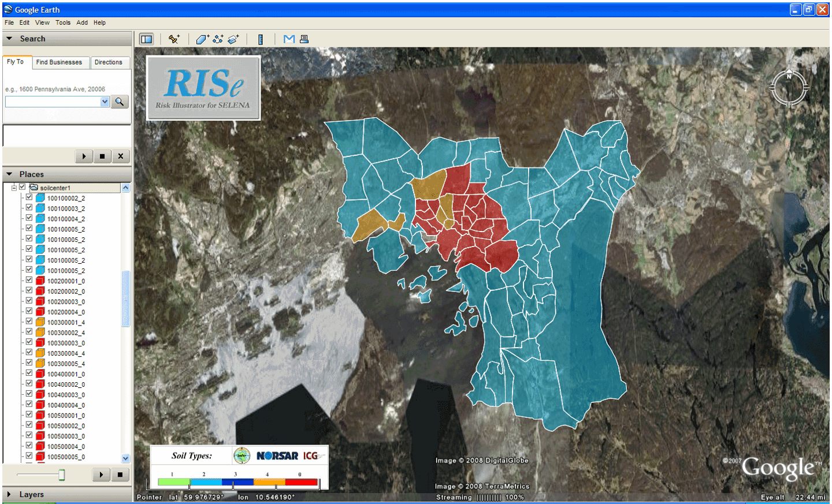The image size is (832, 504).
Task: Uncheck the soilcenter1 folder checkbox
Action: (x=23, y=187)
